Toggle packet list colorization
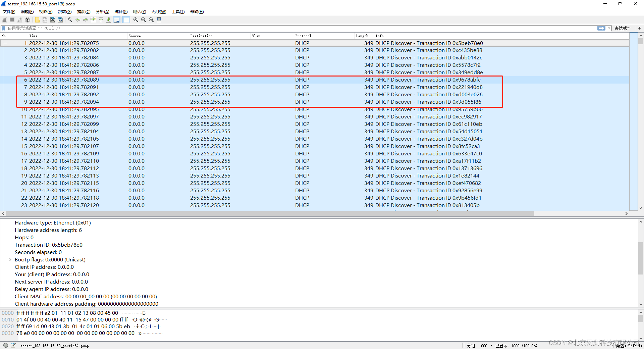Screen dimensions: 644x349 [x=126, y=20]
